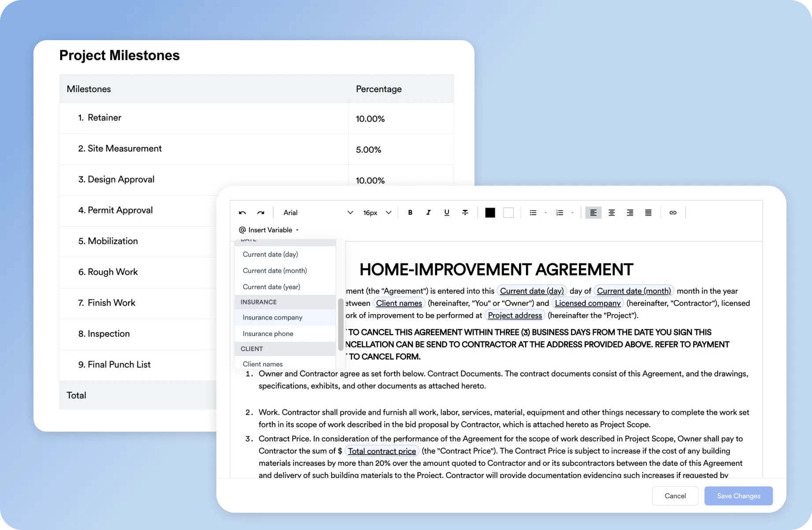Click the Current date (month) tag in document
This screenshot has width=812, height=530.
click(634, 291)
